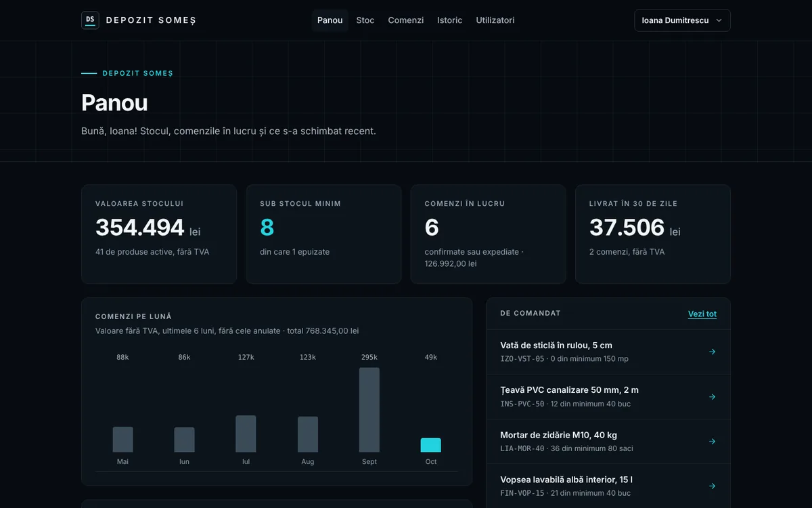
Task: Go to the Panou tab
Action: click(330, 20)
